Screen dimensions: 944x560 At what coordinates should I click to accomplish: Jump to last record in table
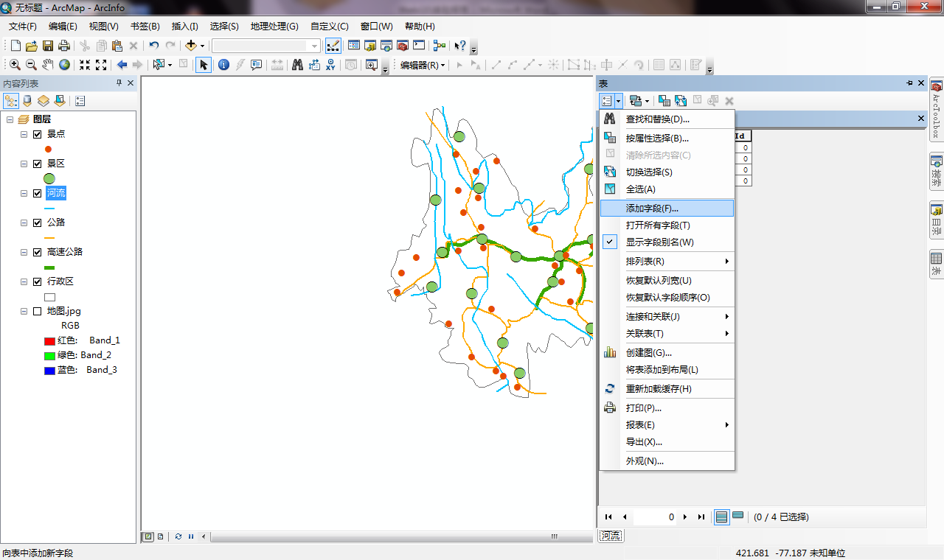pos(701,517)
